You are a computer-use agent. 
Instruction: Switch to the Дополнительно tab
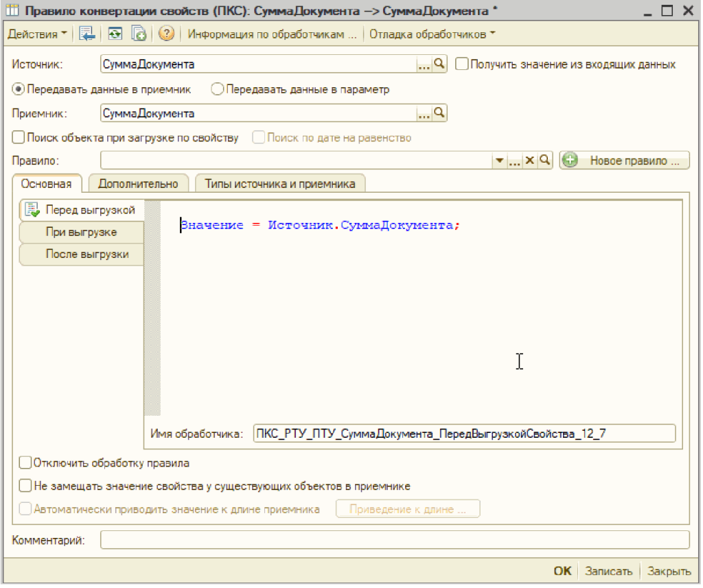(x=138, y=183)
